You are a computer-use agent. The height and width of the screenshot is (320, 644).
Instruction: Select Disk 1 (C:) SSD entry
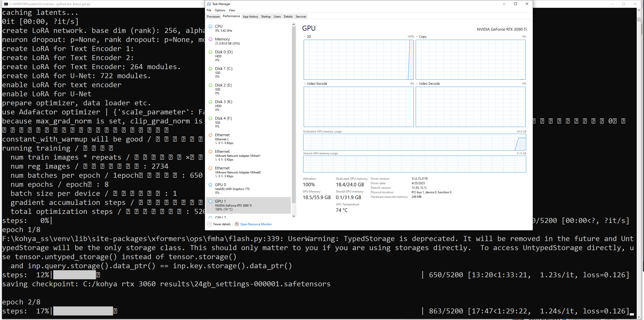click(x=248, y=72)
